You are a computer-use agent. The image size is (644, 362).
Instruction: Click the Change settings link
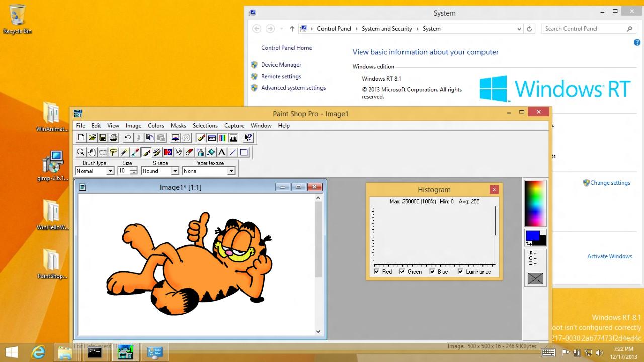[x=610, y=183]
